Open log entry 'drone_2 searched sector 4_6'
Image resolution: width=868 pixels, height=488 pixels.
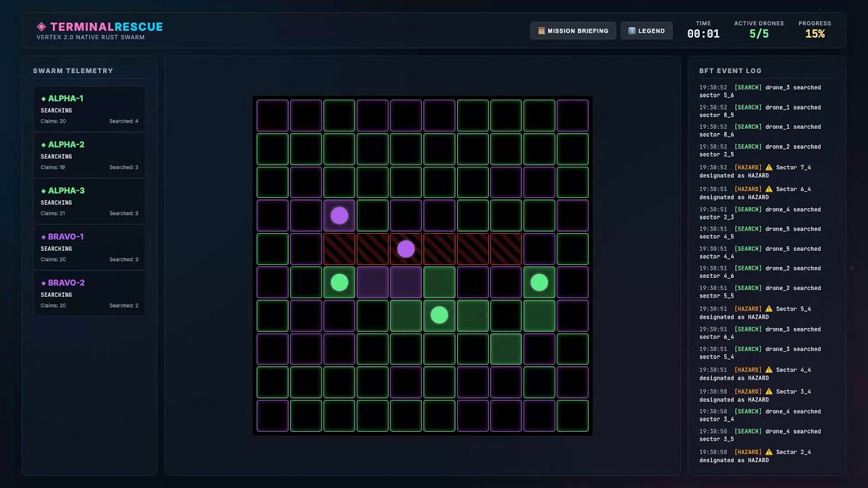(760, 272)
